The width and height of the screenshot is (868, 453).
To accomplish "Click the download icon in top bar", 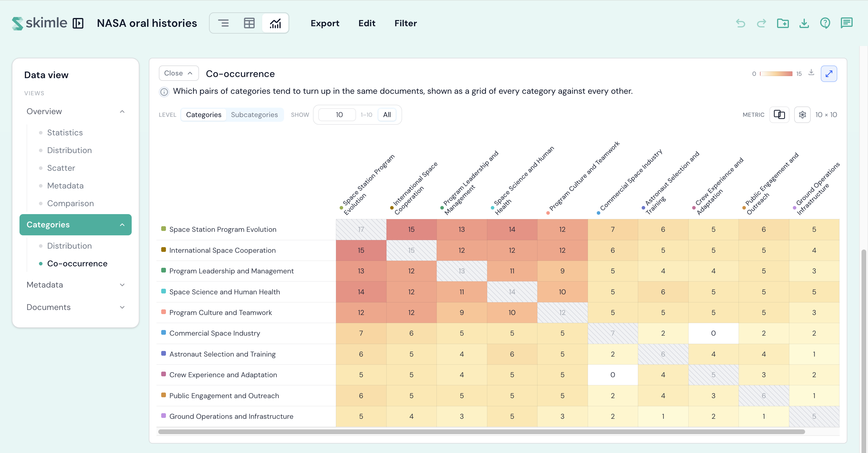I will (x=804, y=23).
